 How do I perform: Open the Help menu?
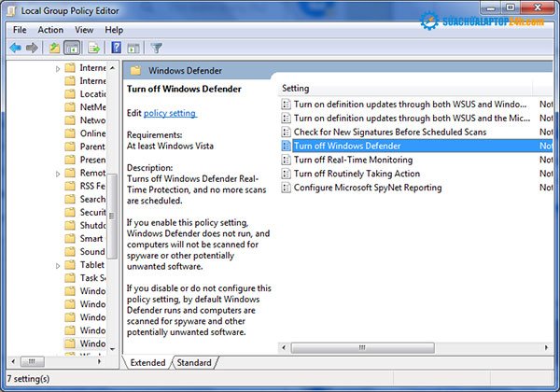tap(114, 30)
